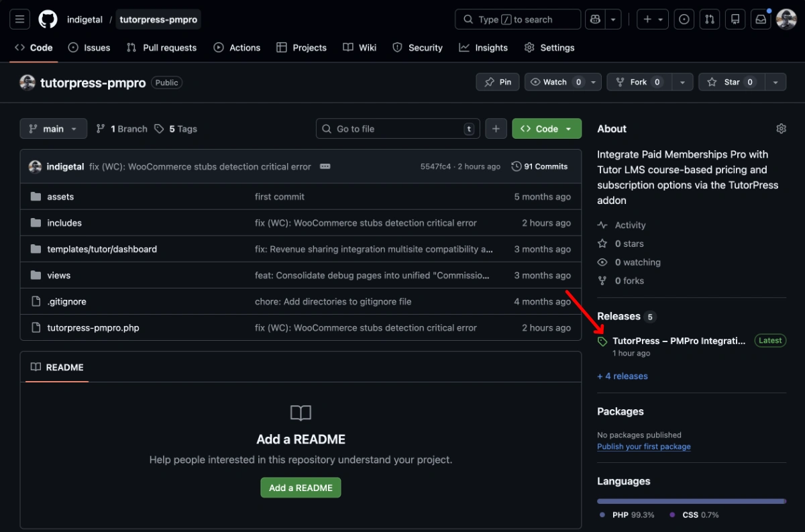View issues via the header issue icon
805x532 pixels.
[x=684, y=19]
